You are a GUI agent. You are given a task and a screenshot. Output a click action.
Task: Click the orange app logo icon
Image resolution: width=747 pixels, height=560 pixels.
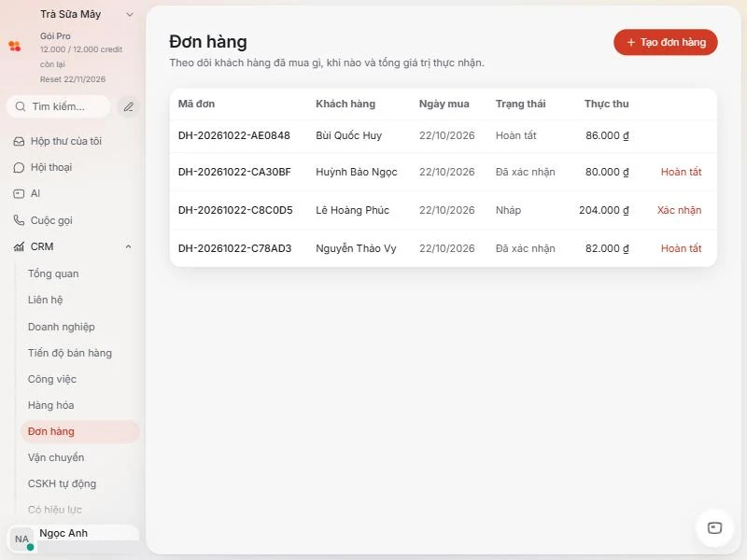(15, 46)
